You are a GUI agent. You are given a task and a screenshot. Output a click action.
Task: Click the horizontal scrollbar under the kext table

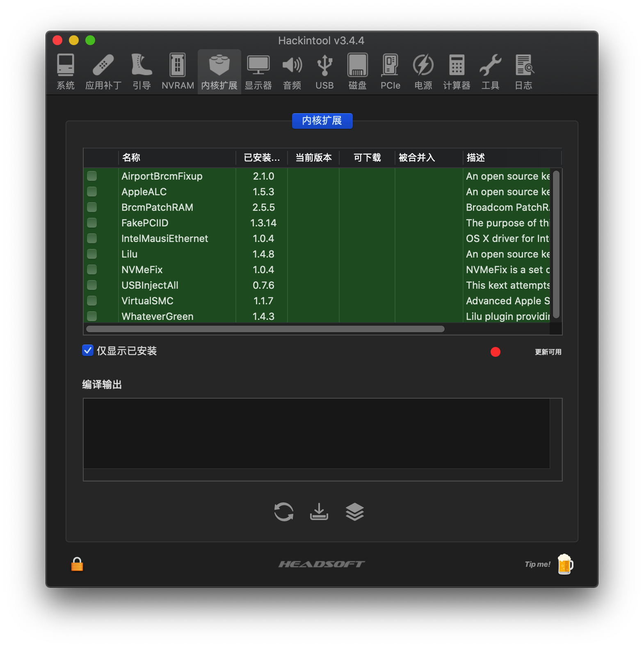coord(265,329)
